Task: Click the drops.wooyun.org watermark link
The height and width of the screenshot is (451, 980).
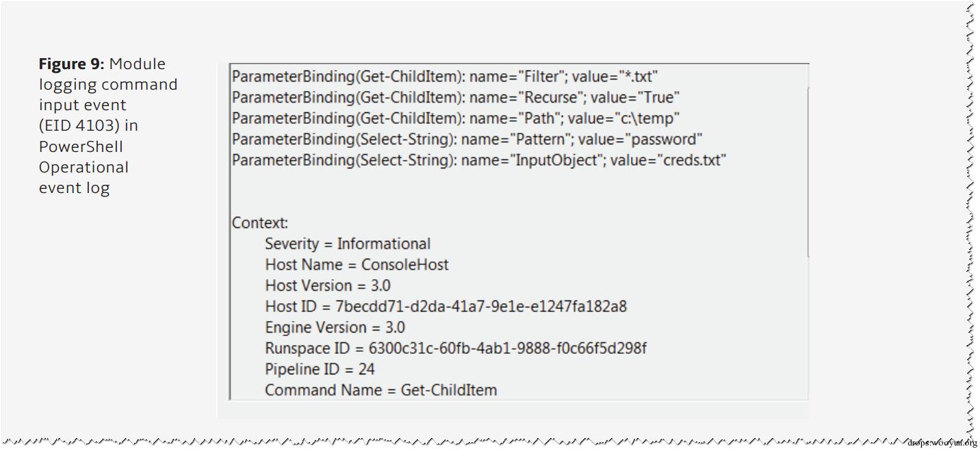Action: 942,442
